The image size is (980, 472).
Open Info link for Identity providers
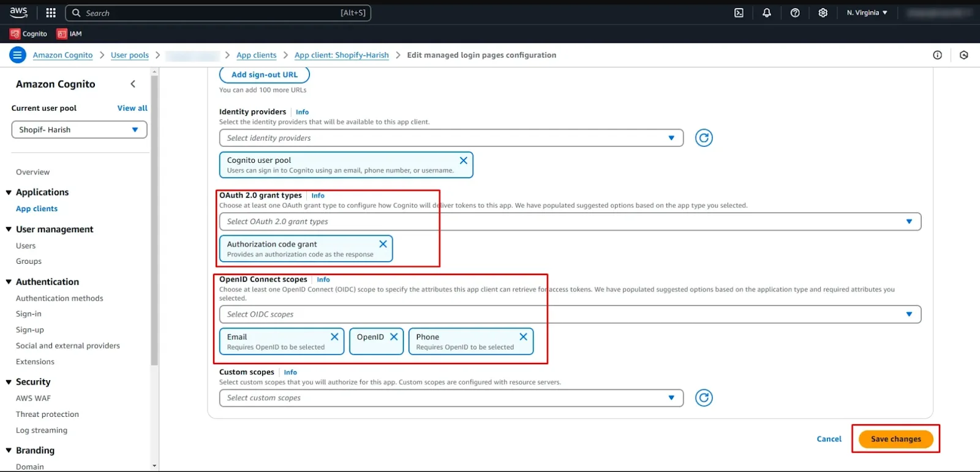pyautogui.click(x=302, y=112)
